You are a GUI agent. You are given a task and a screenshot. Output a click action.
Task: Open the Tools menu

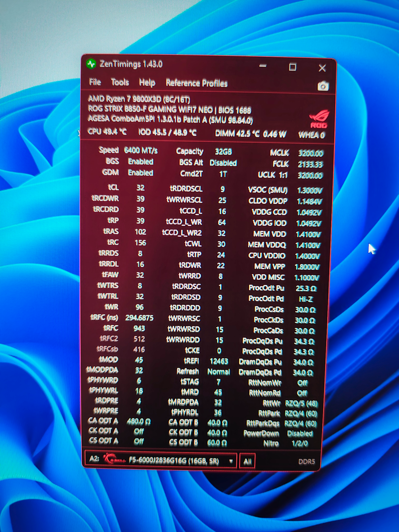tap(120, 82)
